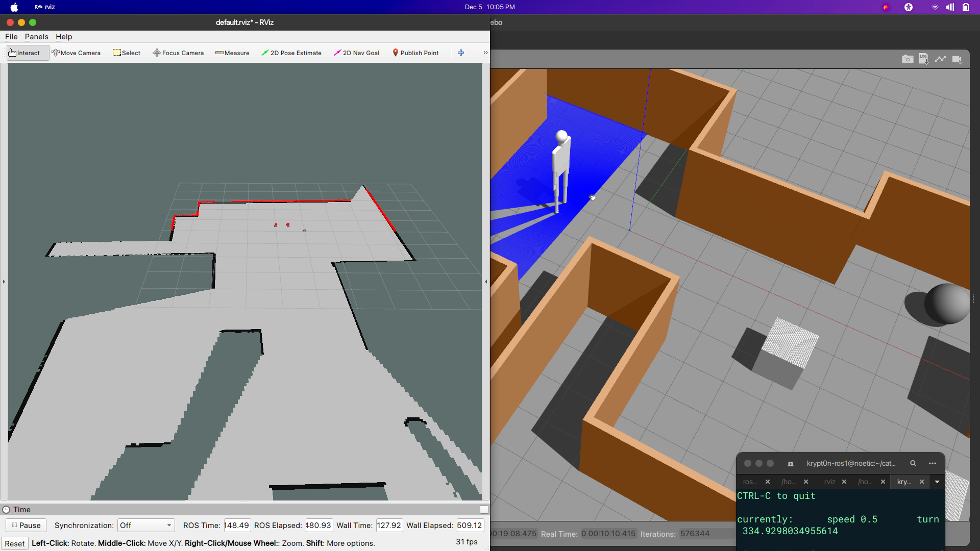Viewport: 980px width, 551px height.
Task: Open the Synchronization dropdown set to Off
Action: tap(146, 525)
